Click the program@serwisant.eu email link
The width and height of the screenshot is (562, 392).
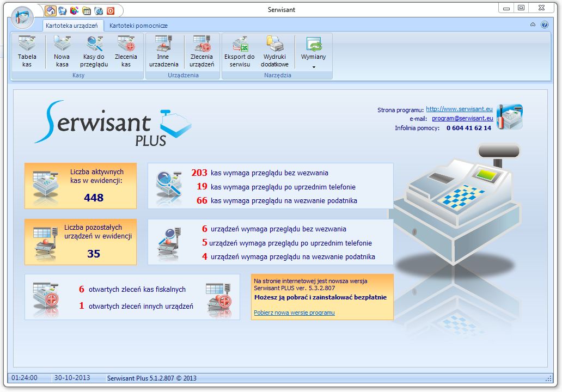coord(462,118)
